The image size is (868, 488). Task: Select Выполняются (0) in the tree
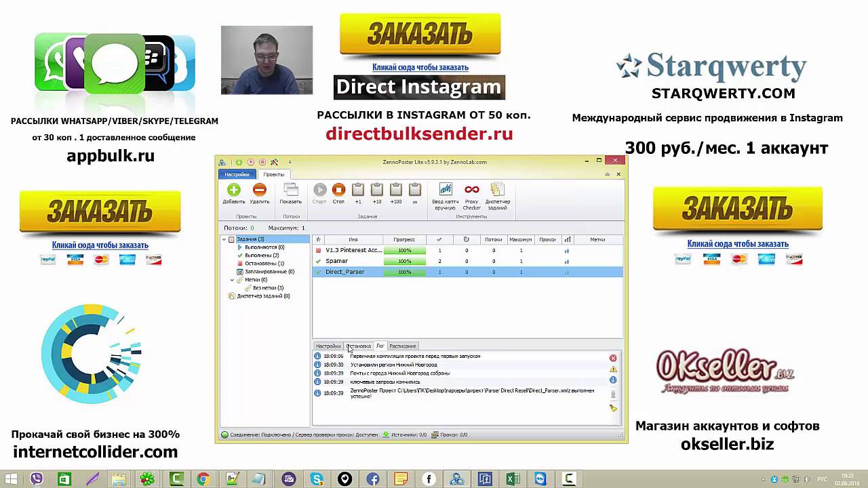pyautogui.click(x=264, y=247)
